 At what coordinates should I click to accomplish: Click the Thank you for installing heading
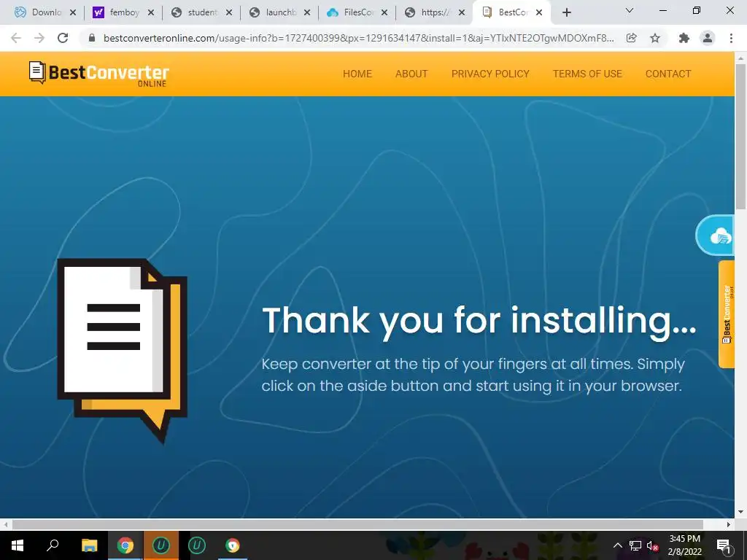pos(479,321)
